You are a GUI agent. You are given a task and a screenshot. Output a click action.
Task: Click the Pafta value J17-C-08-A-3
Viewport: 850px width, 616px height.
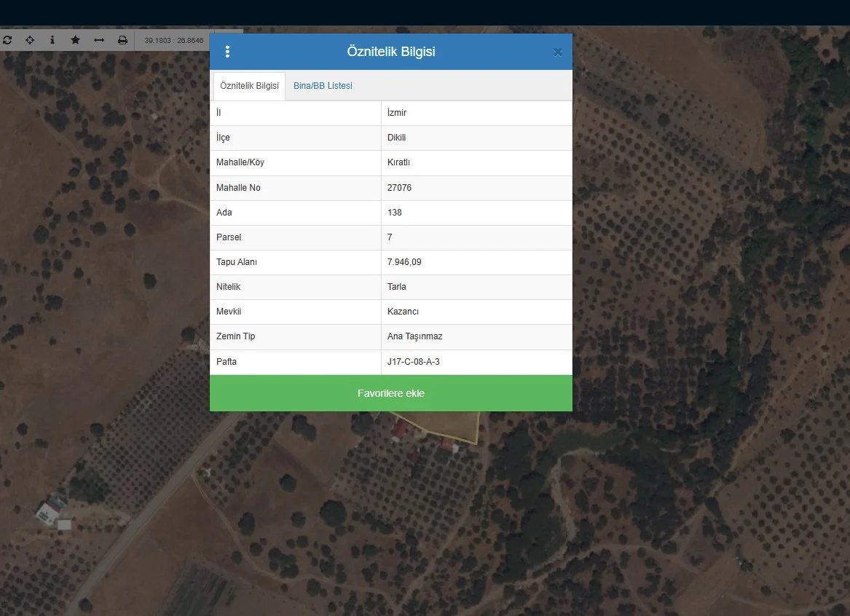[414, 362]
